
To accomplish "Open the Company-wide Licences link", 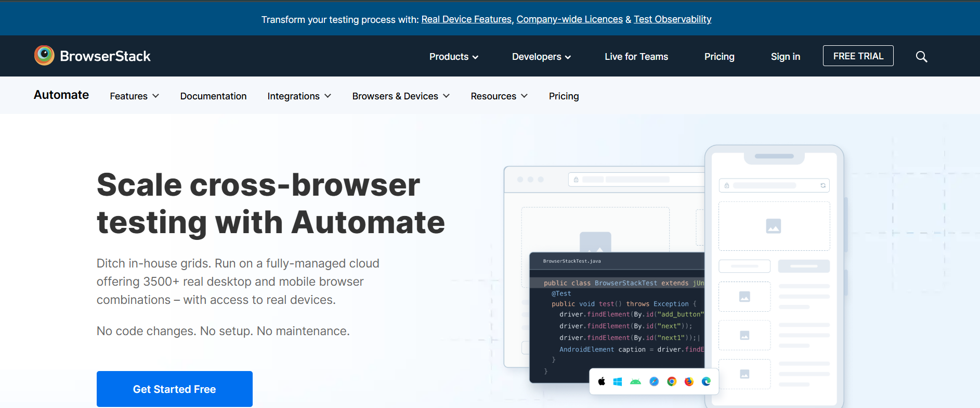I will coord(569,19).
